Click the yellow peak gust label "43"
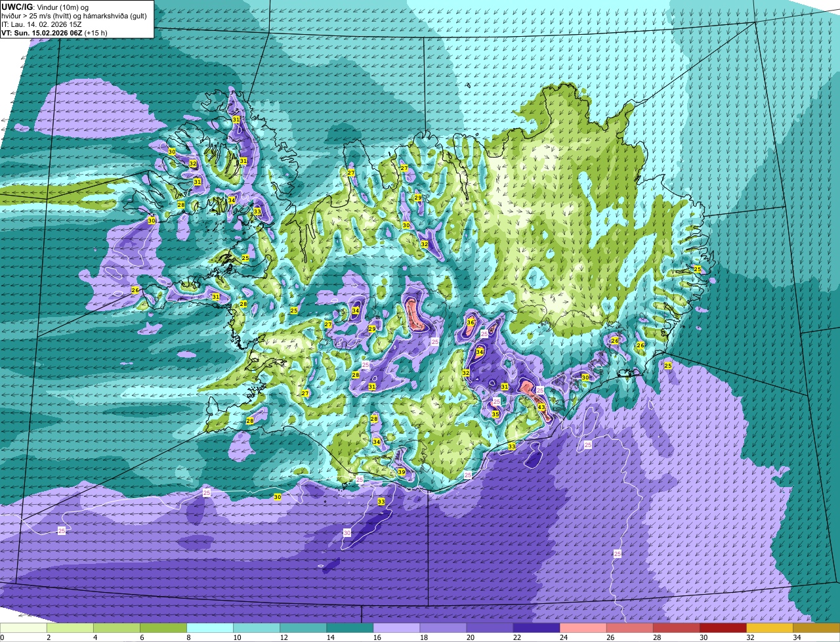 (x=541, y=408)
